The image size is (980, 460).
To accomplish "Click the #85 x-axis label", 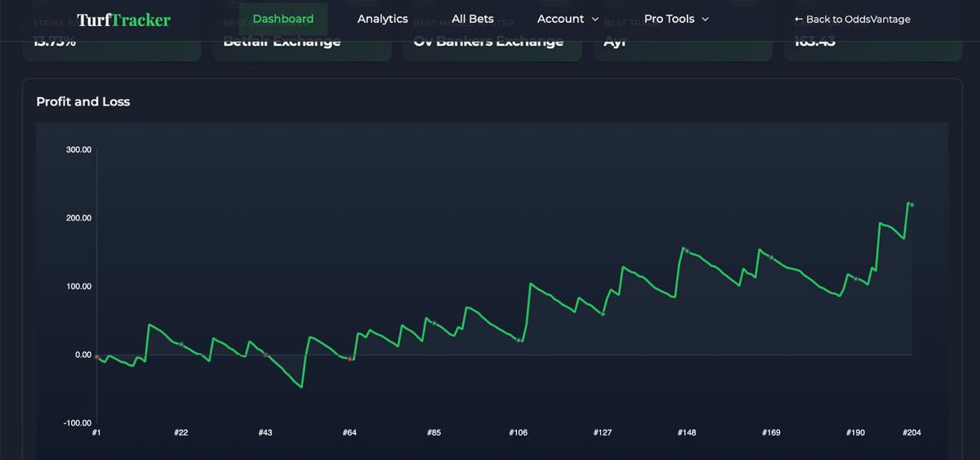I will [x=434, y=433].
